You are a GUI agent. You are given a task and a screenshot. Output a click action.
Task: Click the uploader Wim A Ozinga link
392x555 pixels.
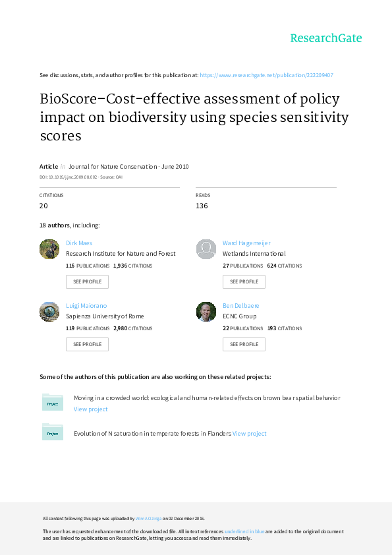tap(149, 518)
